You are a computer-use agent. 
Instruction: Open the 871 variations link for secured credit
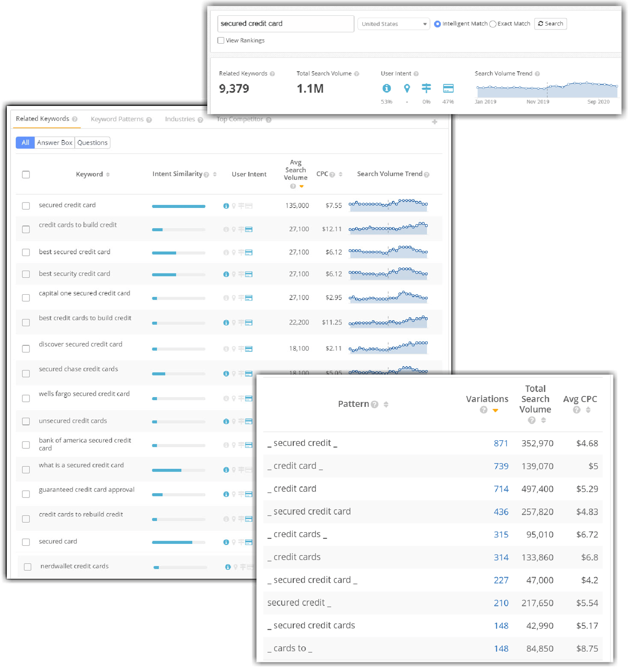click(501, 443)
